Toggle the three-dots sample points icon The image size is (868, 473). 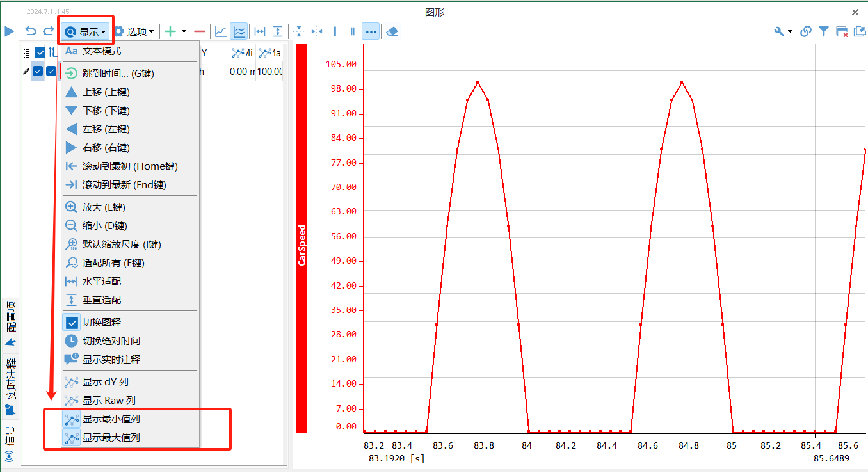tap(371, 31)
